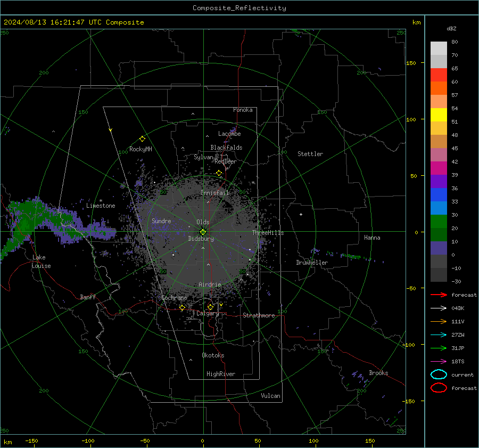The width and height of the screenshot is (479, 448).
Task: Click the Blackfalds city label
Action: pos(226,148)
